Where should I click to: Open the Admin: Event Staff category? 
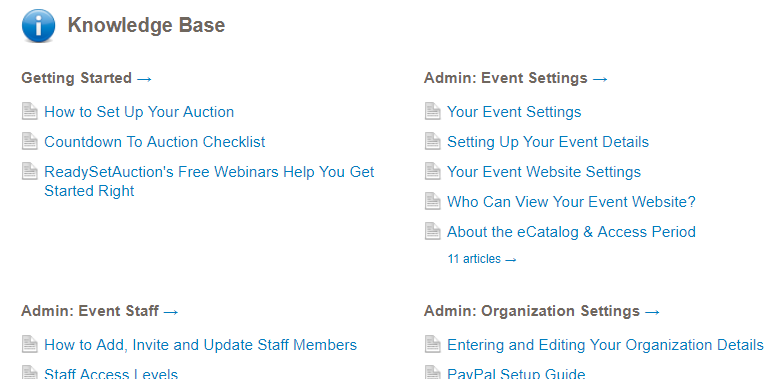99,311
